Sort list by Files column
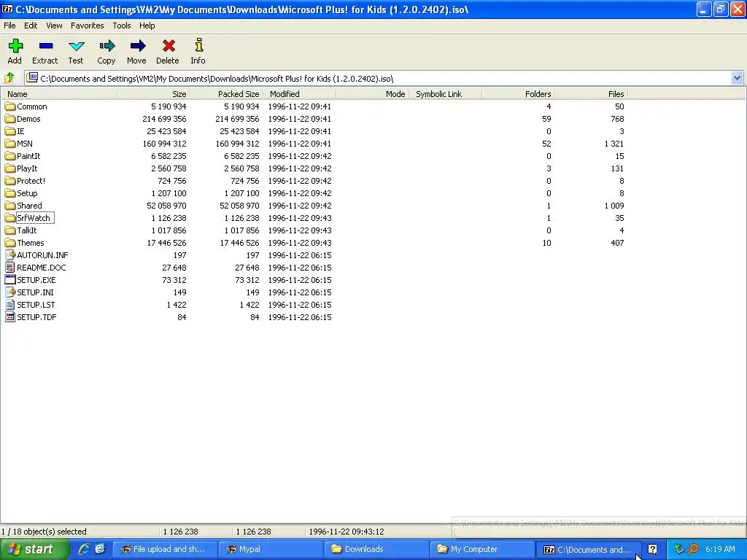 click(591, 94)
